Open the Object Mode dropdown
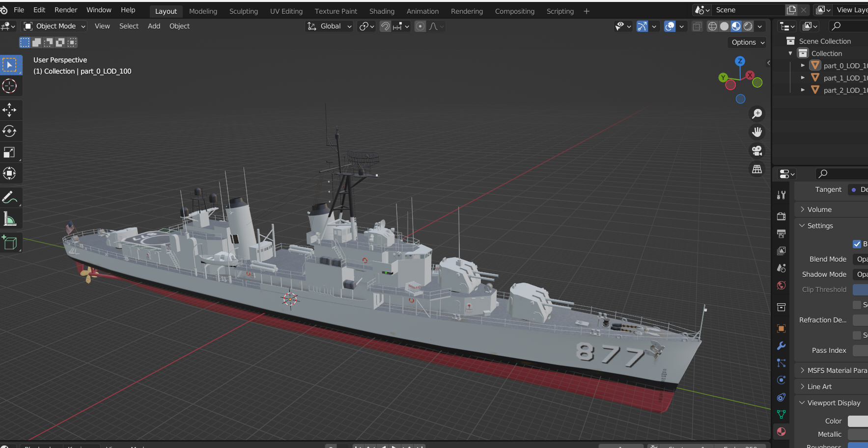This screenshot has width=868, height=448. [x=55, y=26]
